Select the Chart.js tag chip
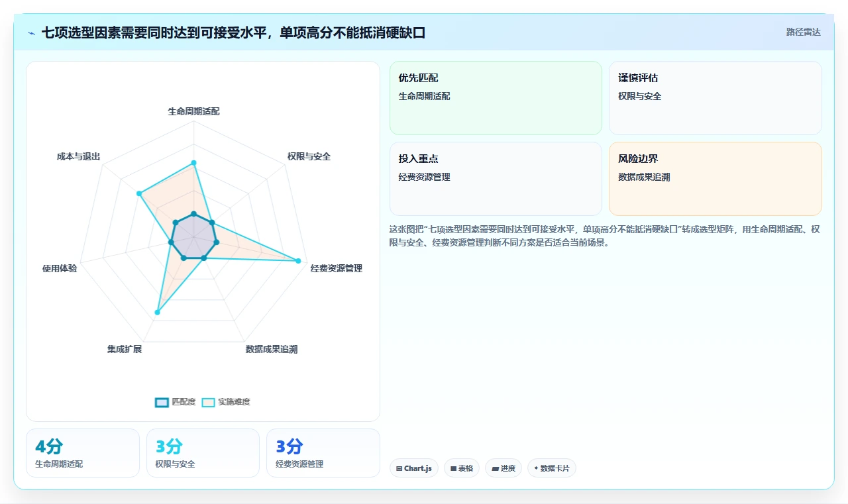848x504 pixels. click(x=413, y=468)
